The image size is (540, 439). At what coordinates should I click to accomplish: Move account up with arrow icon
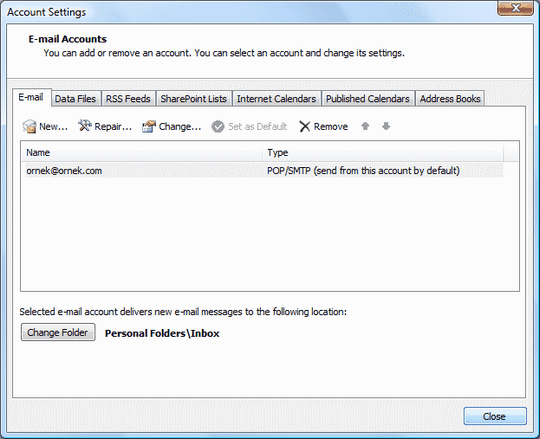coord(365,126)
